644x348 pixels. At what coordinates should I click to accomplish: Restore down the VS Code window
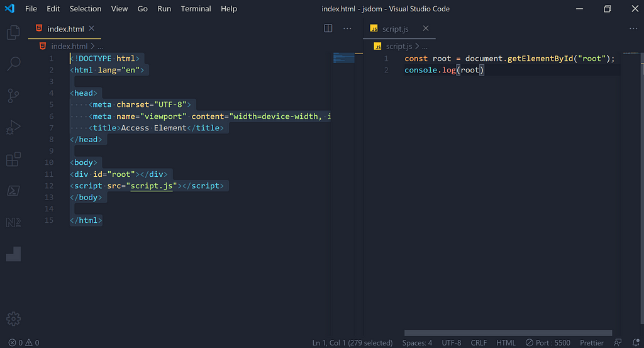tap(608, 9)
